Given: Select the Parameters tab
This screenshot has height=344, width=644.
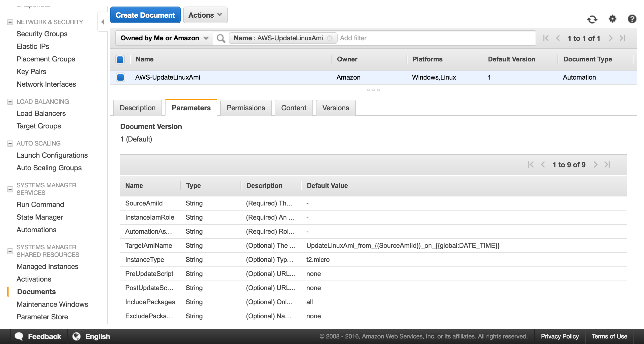Looking at the screenshot, I should pyautogui.click(x=191, y=108).
